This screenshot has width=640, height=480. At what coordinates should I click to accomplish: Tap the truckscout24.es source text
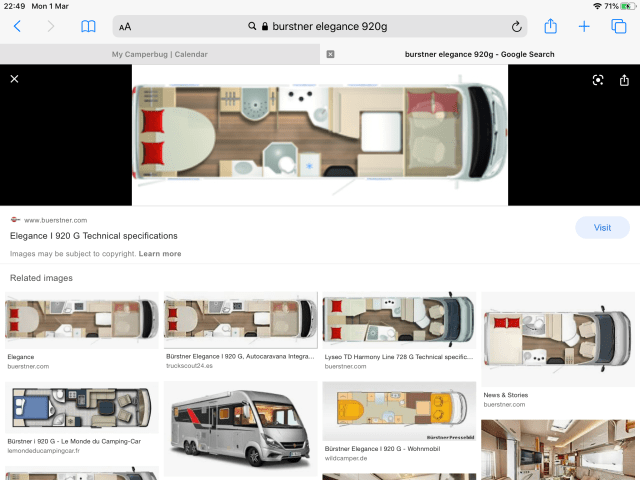click(189, 366)
